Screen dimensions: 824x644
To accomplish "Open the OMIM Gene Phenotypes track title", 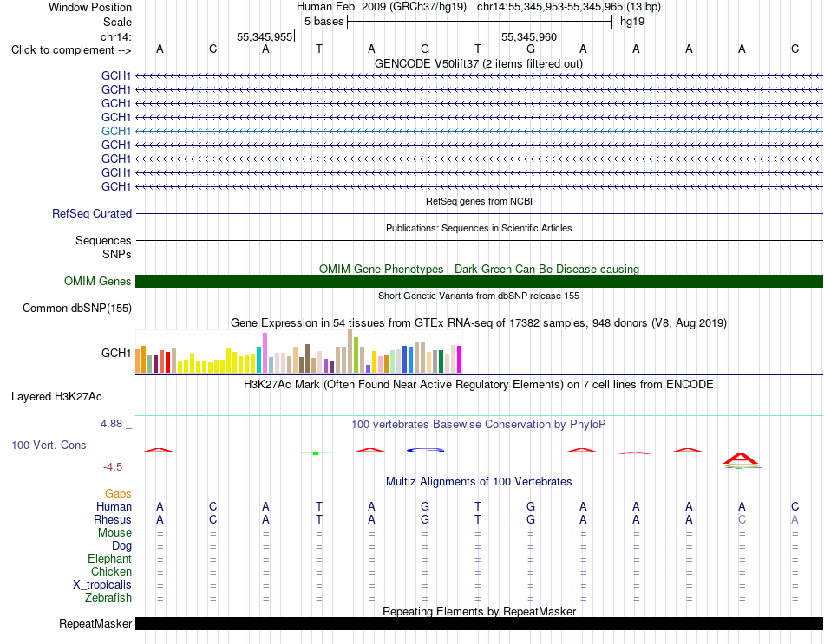I will (479, 269).
